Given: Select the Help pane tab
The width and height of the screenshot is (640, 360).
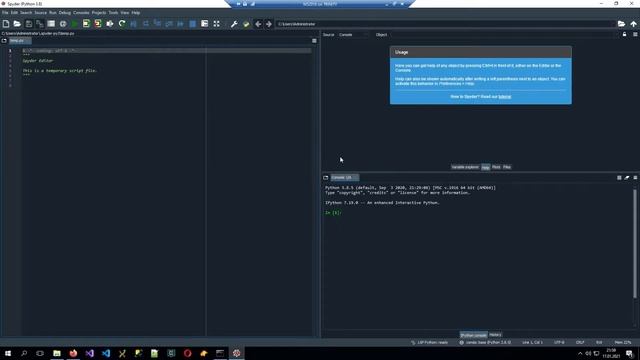Looking at the screenshot, I should pyautogui.click(x=485, y=167).
